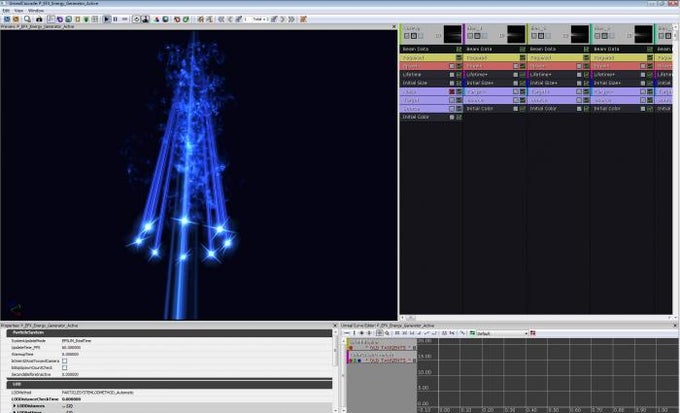Select the leftmost emitter's Beam Data module
This screenshot has width=680, height=413.
431,49
